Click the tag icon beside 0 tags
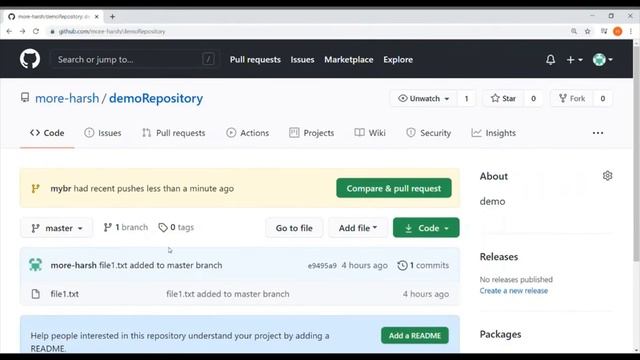The height and width of the screenshot is (360, 640). click(163, 227)
